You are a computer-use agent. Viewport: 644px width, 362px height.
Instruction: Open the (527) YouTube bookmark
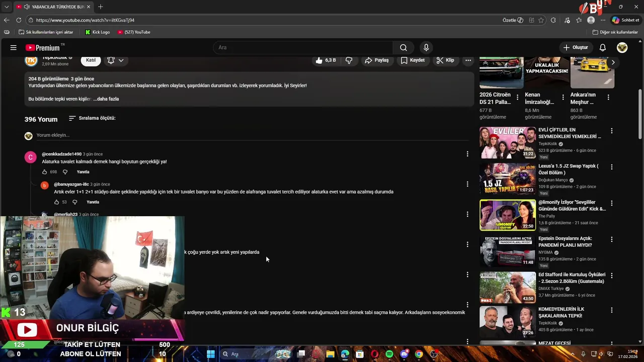134,32
